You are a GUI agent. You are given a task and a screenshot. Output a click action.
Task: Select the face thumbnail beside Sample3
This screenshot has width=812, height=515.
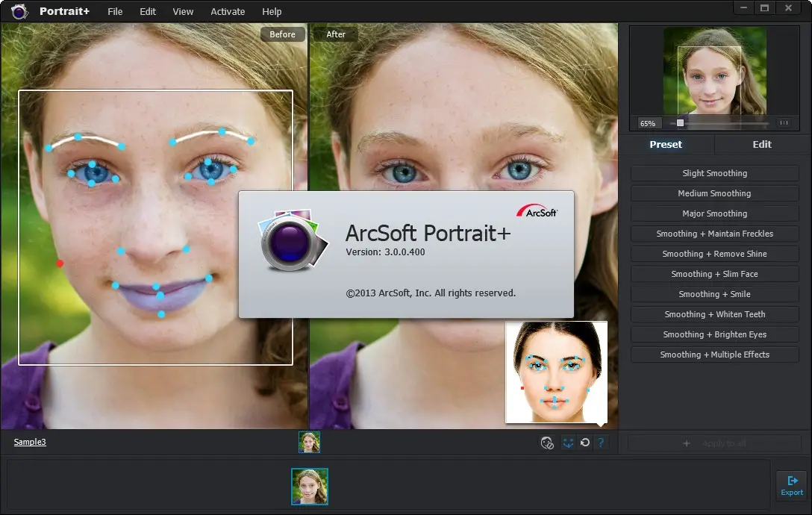(x=309, y=443)
